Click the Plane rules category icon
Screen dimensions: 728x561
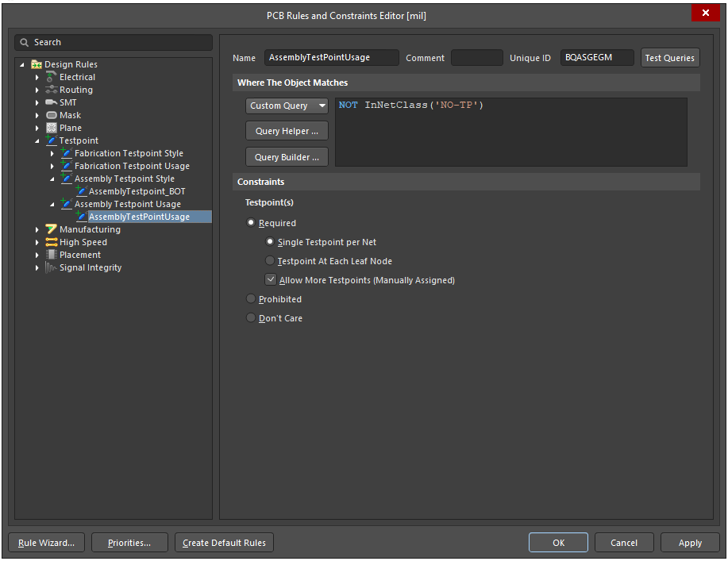coord(50,128)
